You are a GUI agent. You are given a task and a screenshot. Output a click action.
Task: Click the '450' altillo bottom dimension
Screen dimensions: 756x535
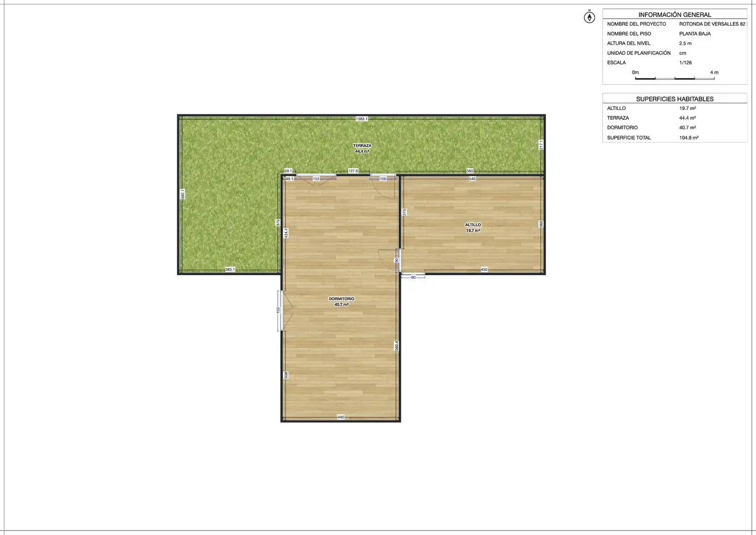(x=484, y=269)
